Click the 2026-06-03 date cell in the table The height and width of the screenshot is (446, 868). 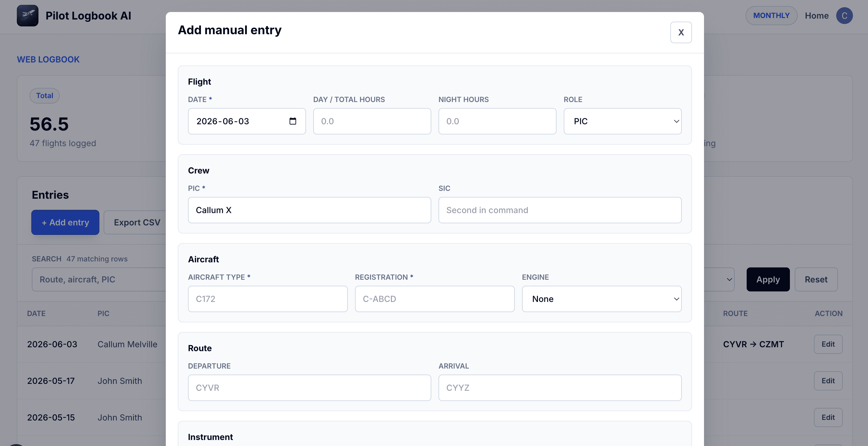click(52, 344)
